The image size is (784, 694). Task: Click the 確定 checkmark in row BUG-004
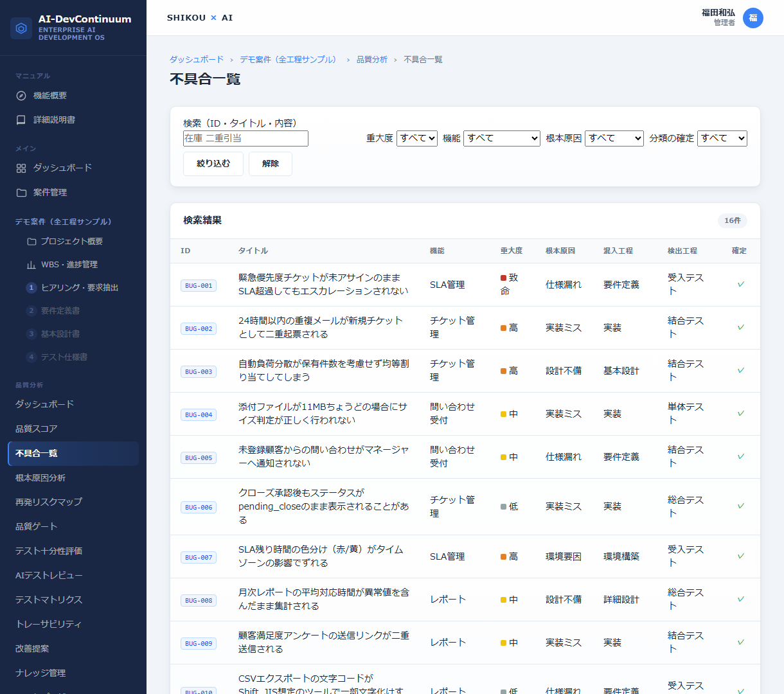point(740,413)
